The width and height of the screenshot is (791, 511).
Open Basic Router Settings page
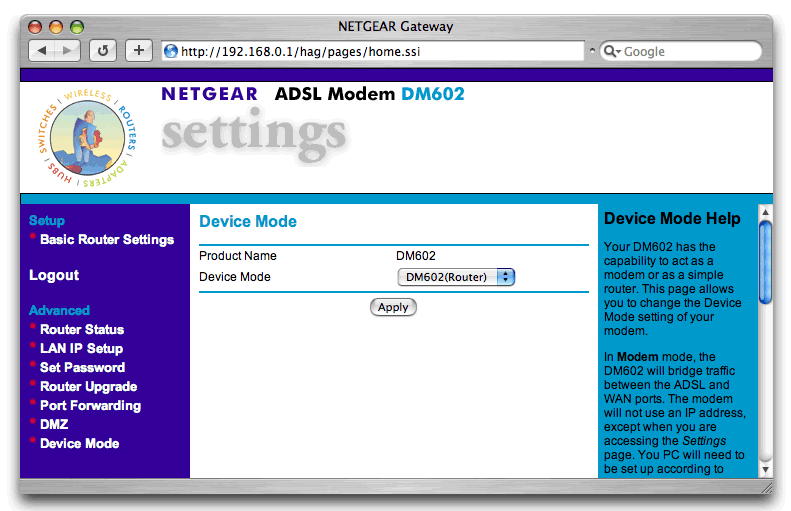click(x=106, y=240)
